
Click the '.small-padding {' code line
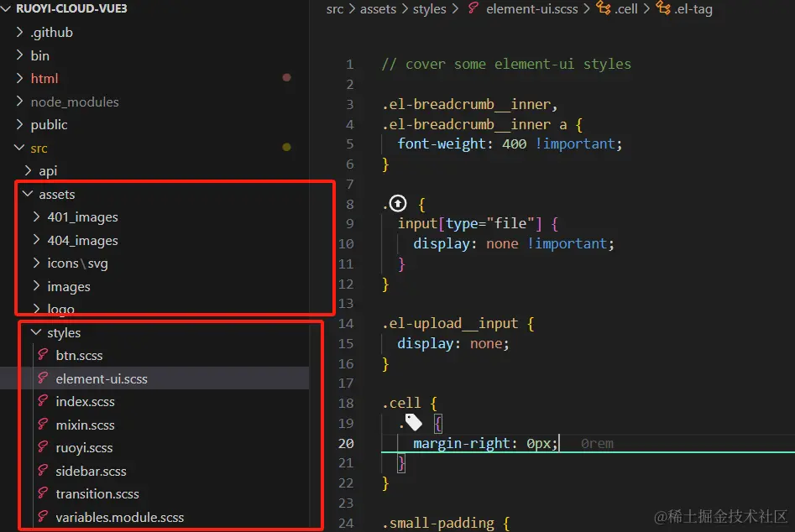pos(446,523)
